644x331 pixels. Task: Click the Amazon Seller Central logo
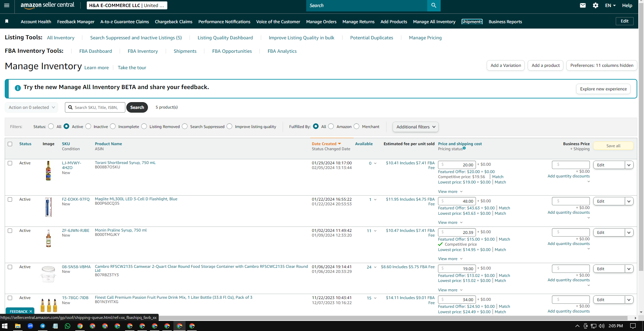coord(47,5)
